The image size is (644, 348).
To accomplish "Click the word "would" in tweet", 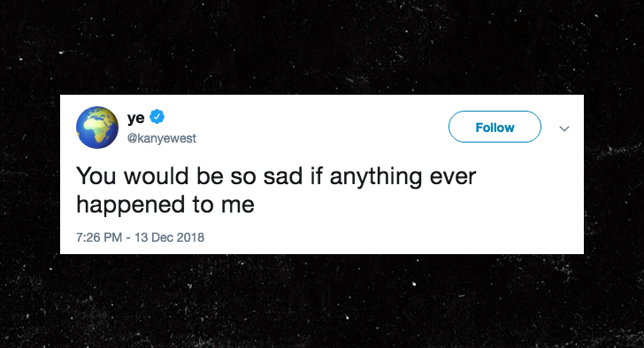I will (x=156, y=176).
